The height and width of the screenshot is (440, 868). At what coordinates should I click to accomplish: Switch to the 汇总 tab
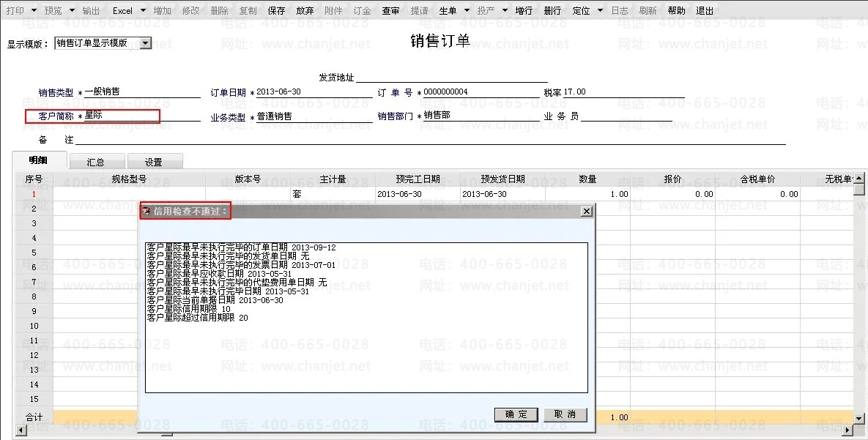96,162
